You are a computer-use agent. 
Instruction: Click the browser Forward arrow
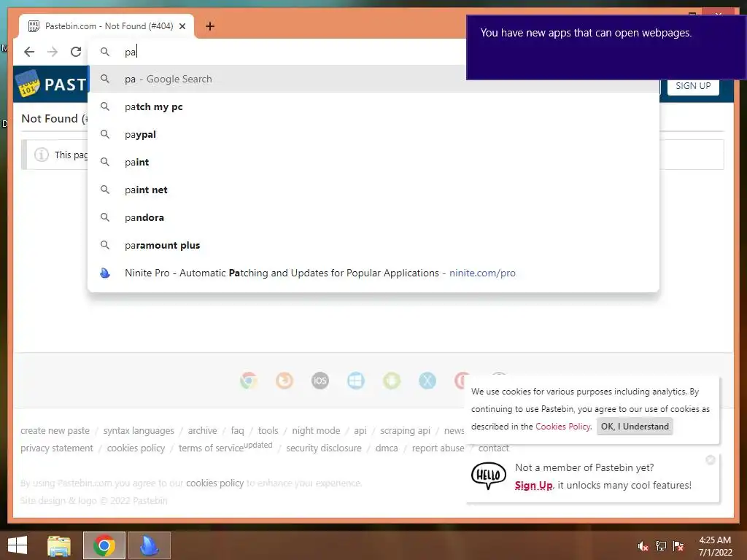coord(53,52)
